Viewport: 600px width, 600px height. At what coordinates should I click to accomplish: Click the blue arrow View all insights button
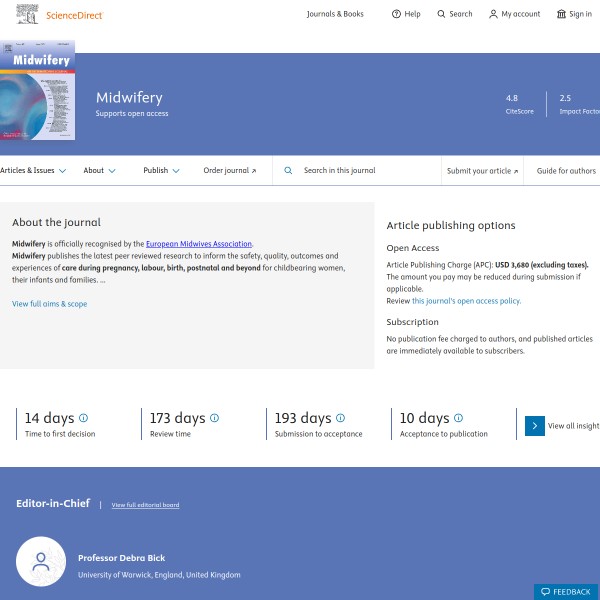535,425
